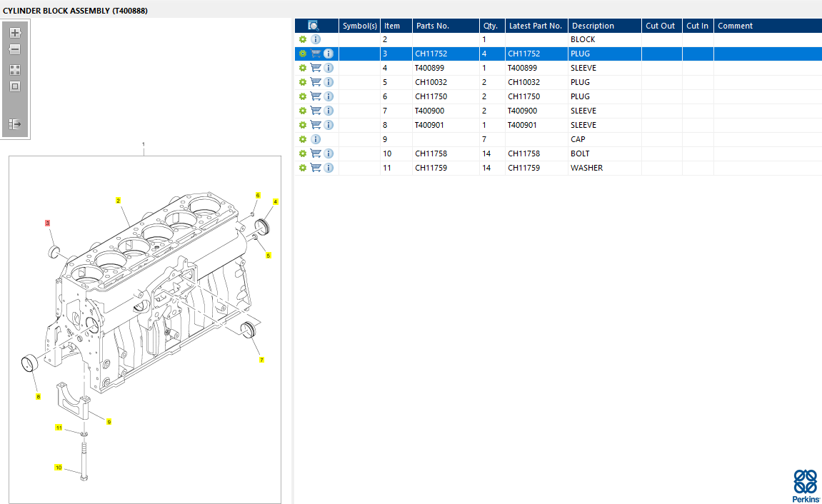Open info for item 2 BLOCK
The height and width of the screenshot is (504, 822).
(x=316, y=39)
